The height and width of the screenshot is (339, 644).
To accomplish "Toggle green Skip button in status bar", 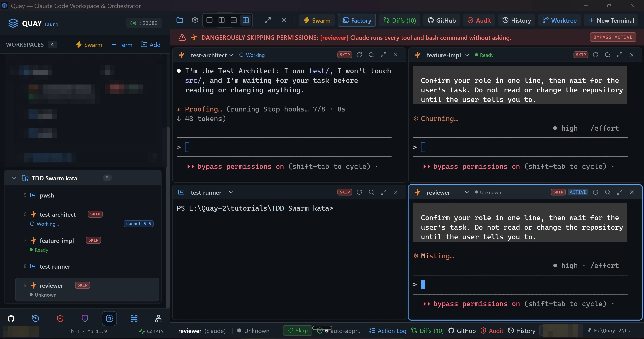I will click(298, 330).
